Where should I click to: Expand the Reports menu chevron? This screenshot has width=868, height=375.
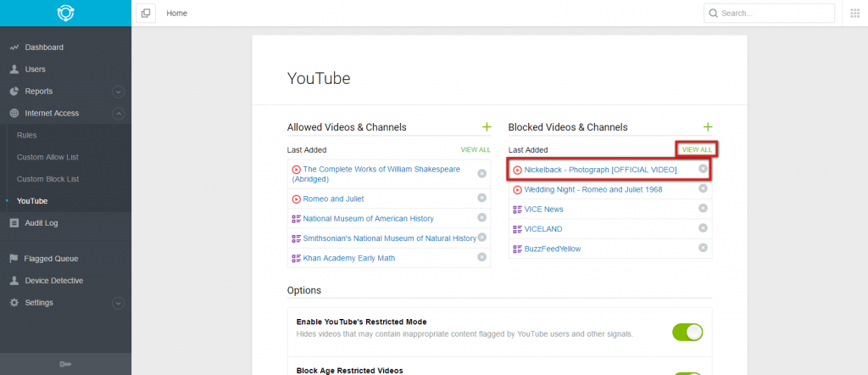(x=118, y=92)
